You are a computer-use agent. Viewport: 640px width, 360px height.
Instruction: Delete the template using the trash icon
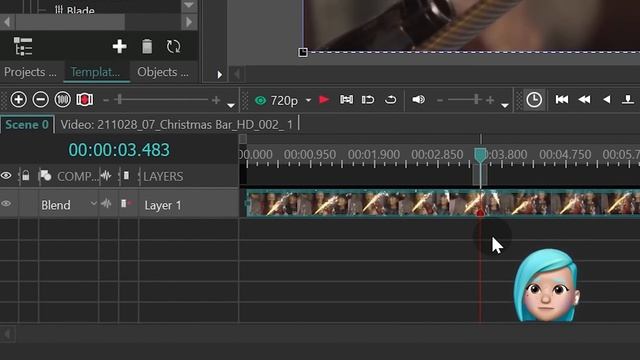(x=147, y=46)
